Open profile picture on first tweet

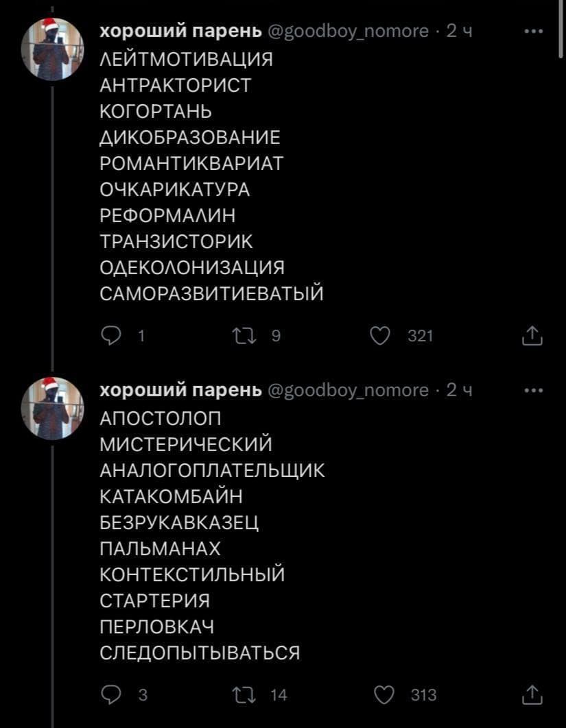(x=52, y=49)
